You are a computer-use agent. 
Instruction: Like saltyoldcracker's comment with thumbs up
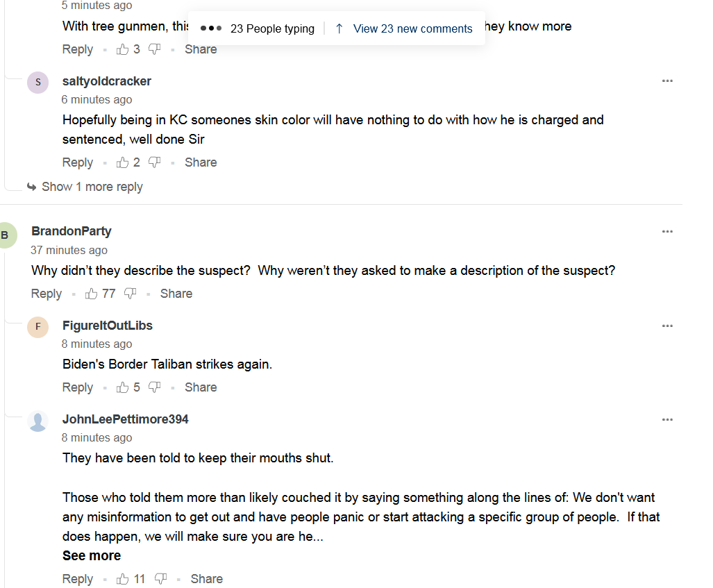pos(123,162)
